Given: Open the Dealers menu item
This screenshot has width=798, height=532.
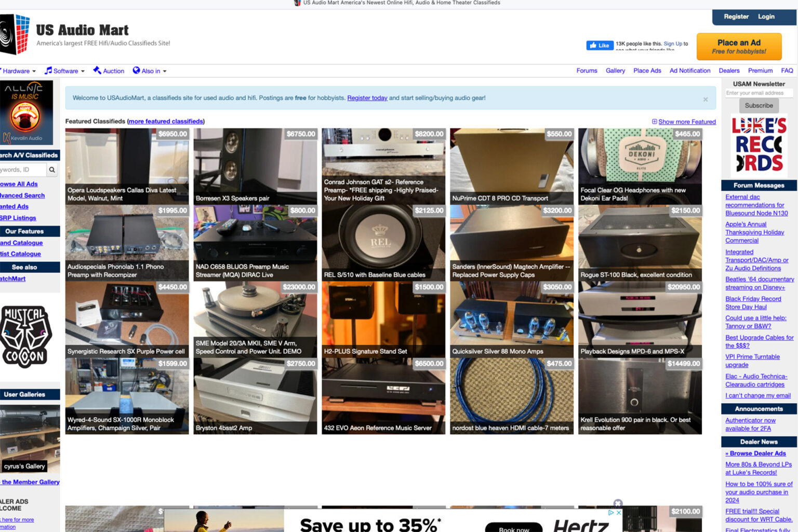Looking at the screenshot, I should (x=728, y=71).
